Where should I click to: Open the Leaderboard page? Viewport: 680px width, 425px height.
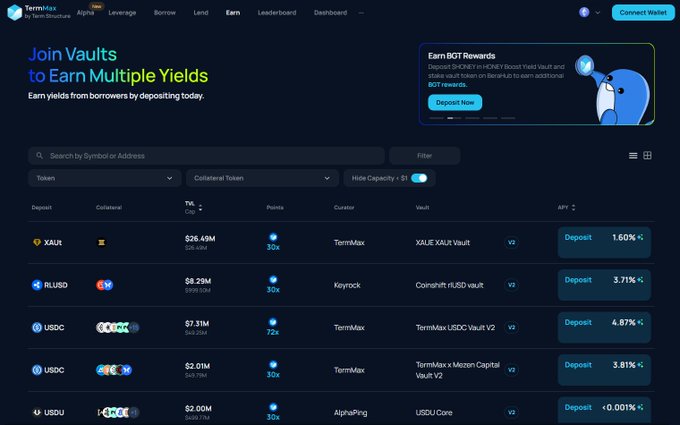(277, 13)
